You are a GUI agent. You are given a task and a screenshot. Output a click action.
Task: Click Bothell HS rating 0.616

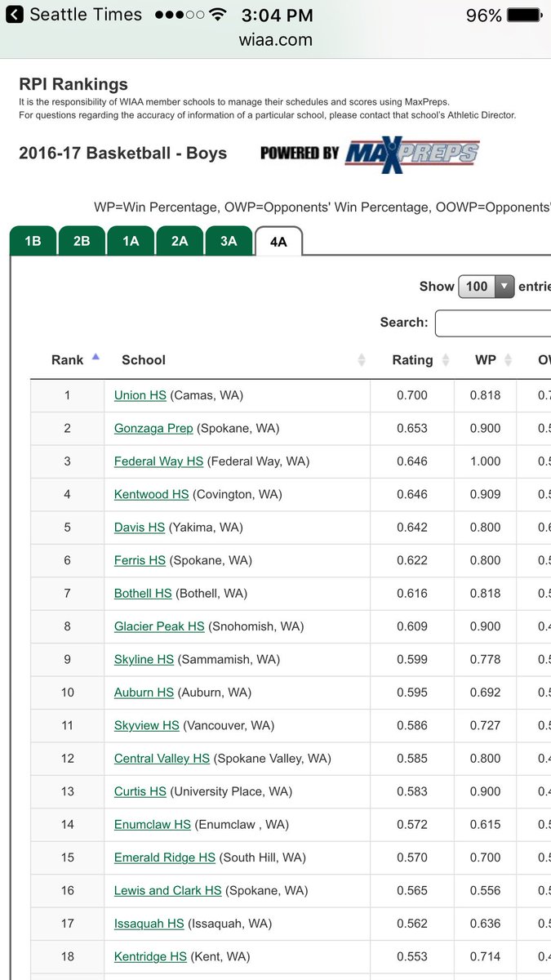pyautogui.click(x=412, y=594)
